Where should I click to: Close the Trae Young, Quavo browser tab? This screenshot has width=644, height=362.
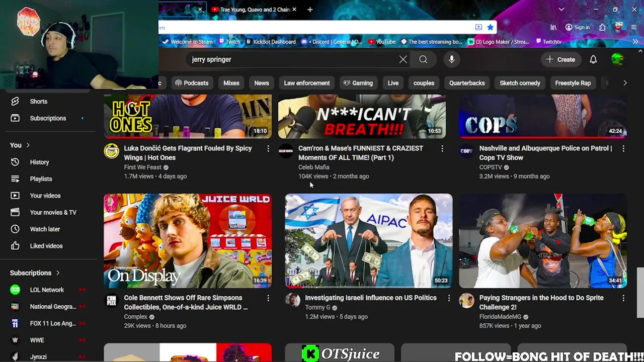pyautogui.click(x=294, y=10)
